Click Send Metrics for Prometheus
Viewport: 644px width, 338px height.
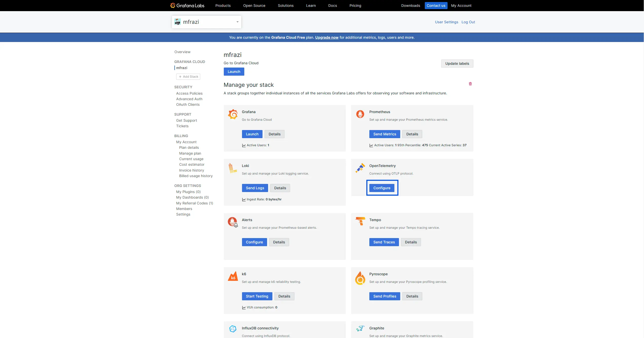click(385, 134)
